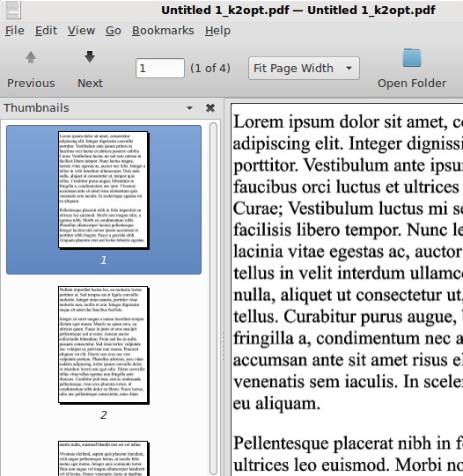Image resolution: width=463 pixels, height=476 pixels.
Task: Open the Bookmarks menu
Action: click(x=163, y=31)
